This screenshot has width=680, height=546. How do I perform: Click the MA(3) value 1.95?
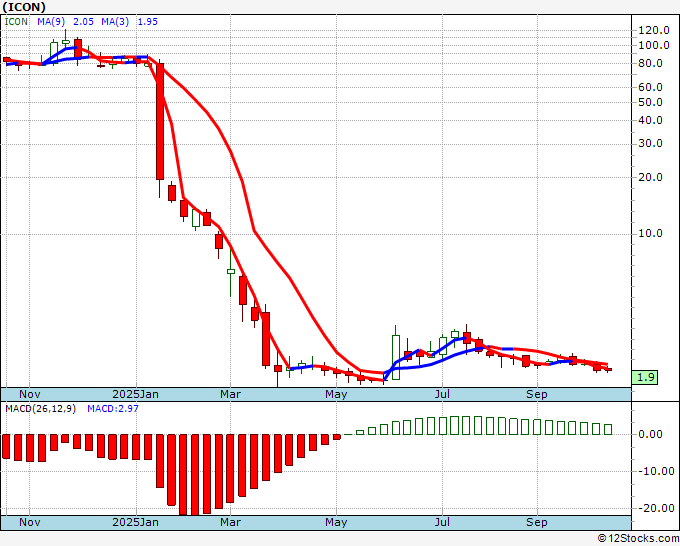click(147, 22)
